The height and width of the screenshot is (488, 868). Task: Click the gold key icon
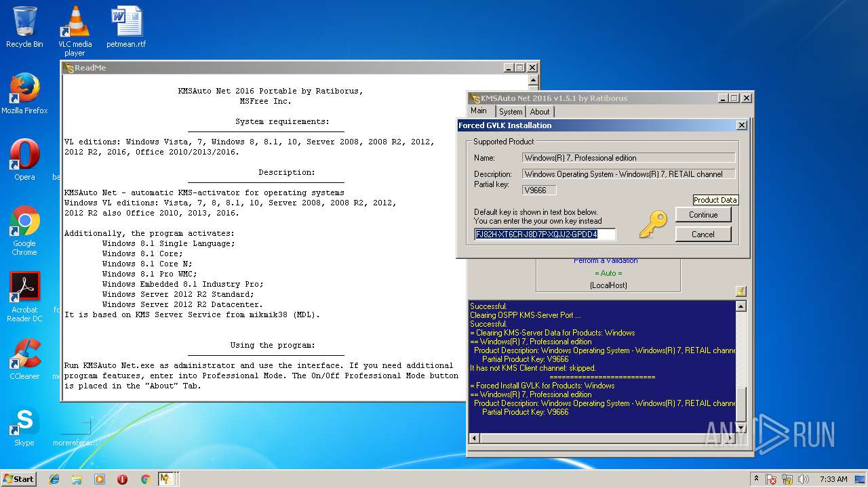coord(652,224)
